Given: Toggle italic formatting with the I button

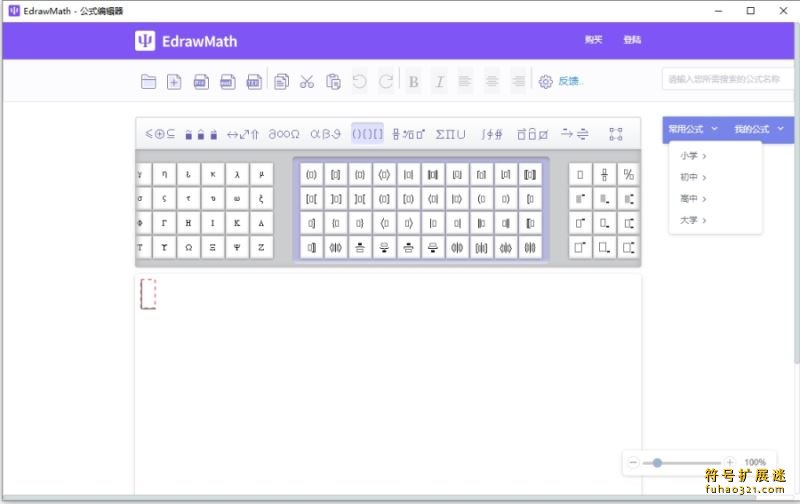Looking at the screenshot, I should [x=439, y=82].
